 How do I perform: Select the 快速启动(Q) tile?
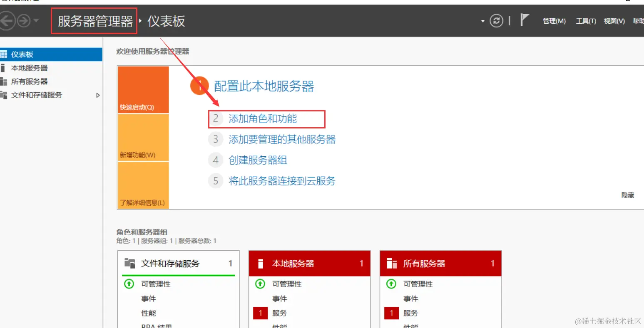coord(143,90)
